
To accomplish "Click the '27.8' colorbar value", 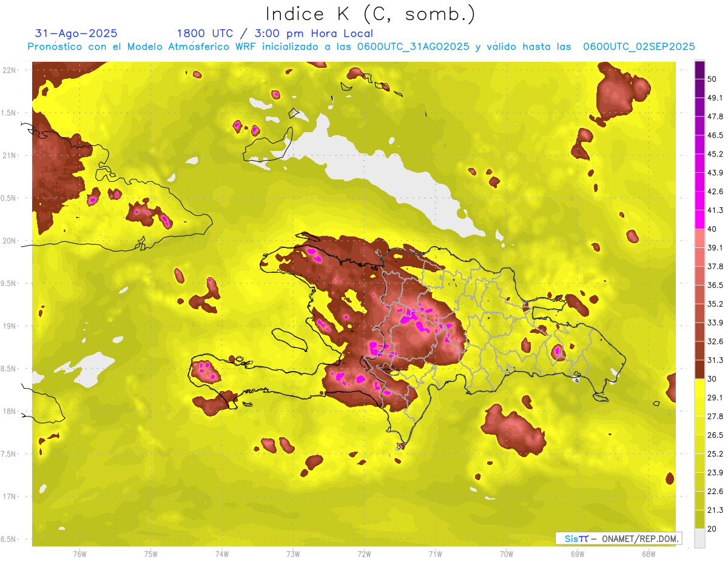I will point(715,416).
